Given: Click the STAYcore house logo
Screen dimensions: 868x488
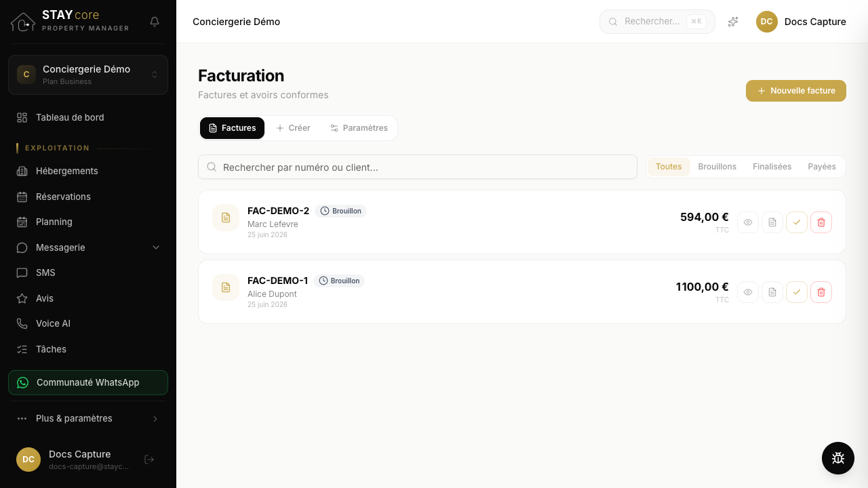Looking at the screenshot, I should pos(23,22).
